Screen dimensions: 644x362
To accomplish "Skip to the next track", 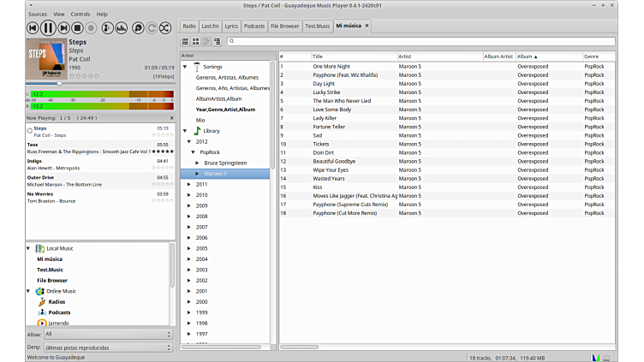I will (x=63, y=28).
